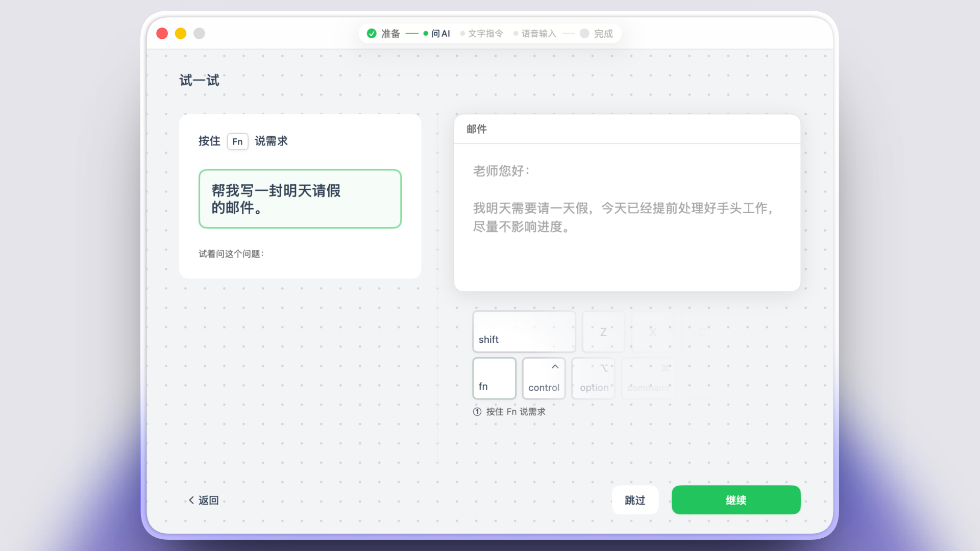Image resolution: width=980 pixels, height=551 pixels.
Task: Click the green 继续 button
Action: click(x=736, y=500)
